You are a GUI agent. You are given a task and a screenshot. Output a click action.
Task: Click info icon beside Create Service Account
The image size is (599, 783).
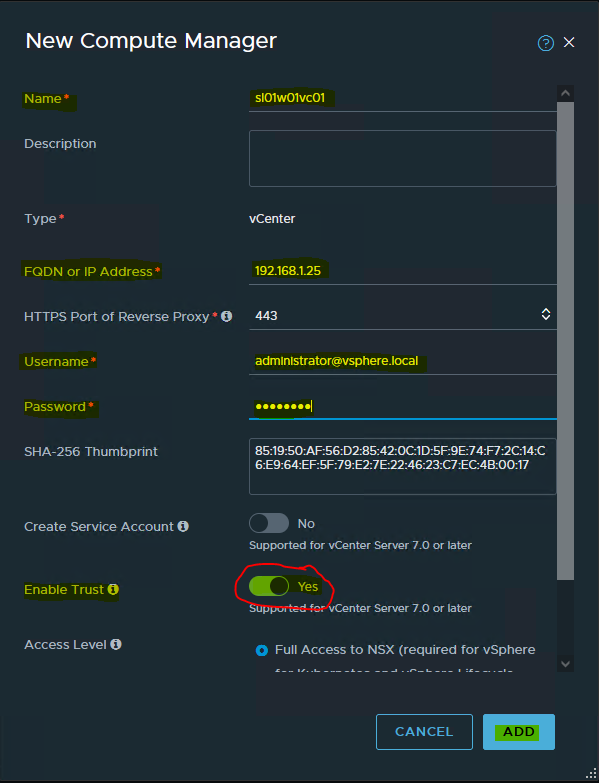pos(183,526)
